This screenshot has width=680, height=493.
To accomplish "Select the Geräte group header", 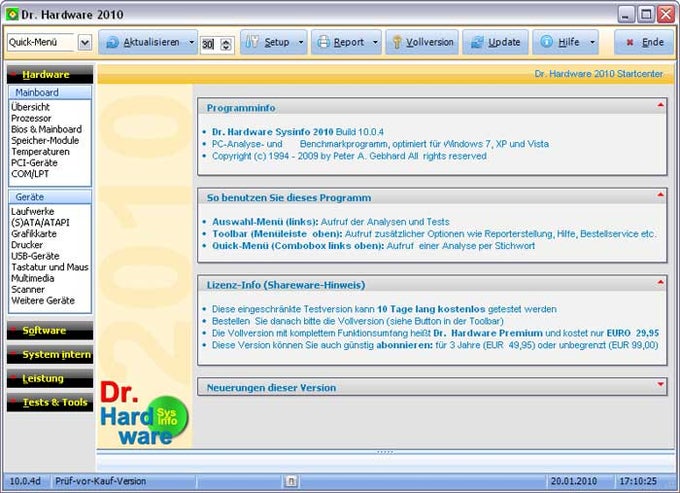I will [x=50, y=197].
